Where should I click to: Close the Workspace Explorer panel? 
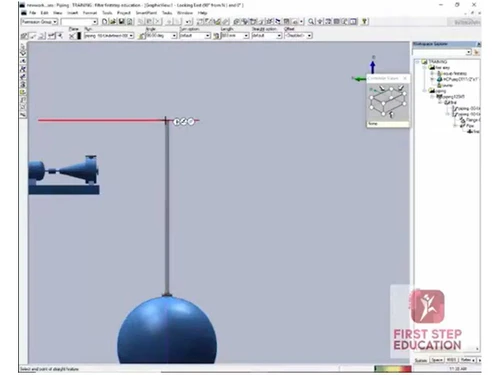(x=479, y=44)
